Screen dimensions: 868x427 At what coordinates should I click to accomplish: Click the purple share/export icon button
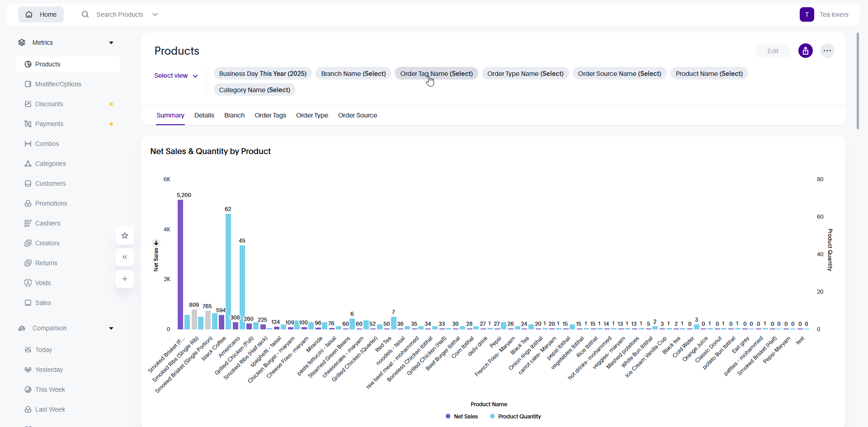[x=805, y=51]
